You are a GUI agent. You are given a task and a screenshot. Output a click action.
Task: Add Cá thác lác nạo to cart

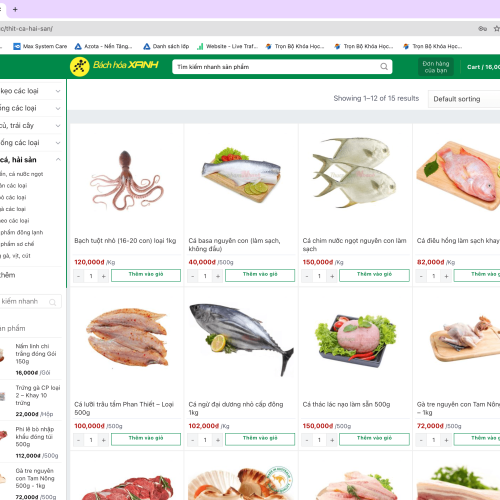coord(374,439)
